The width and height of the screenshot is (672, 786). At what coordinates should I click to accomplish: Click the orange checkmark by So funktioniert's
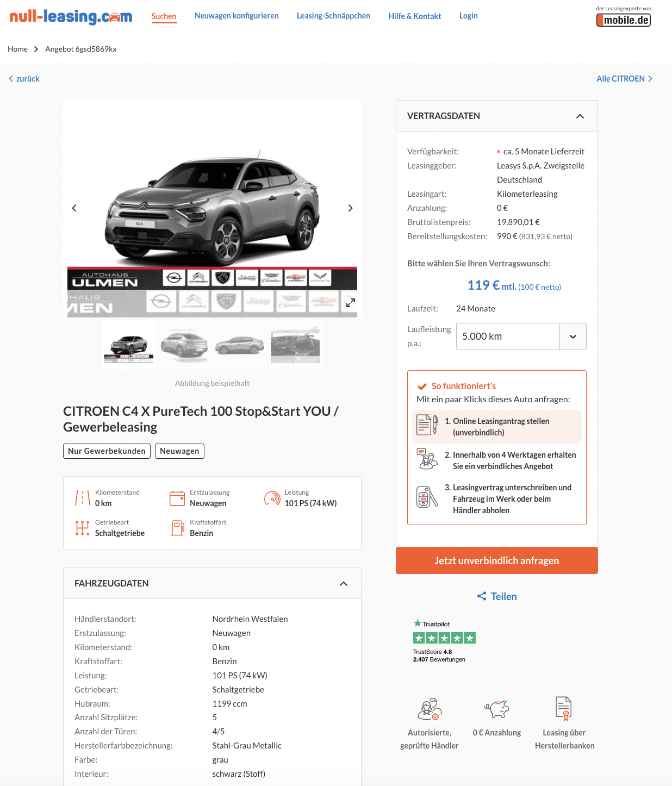coord(422,386)
